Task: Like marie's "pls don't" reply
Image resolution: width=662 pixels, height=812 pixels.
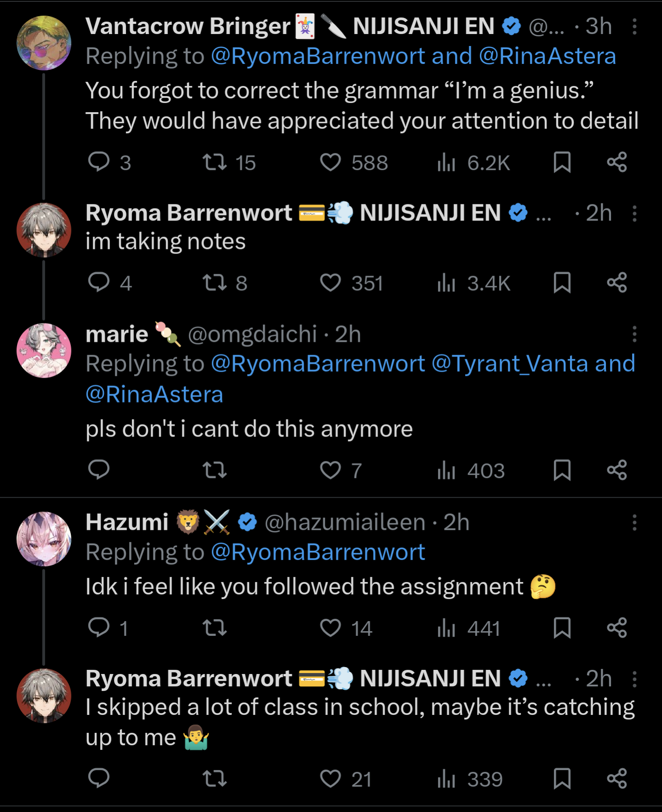Action: [330, 470]
